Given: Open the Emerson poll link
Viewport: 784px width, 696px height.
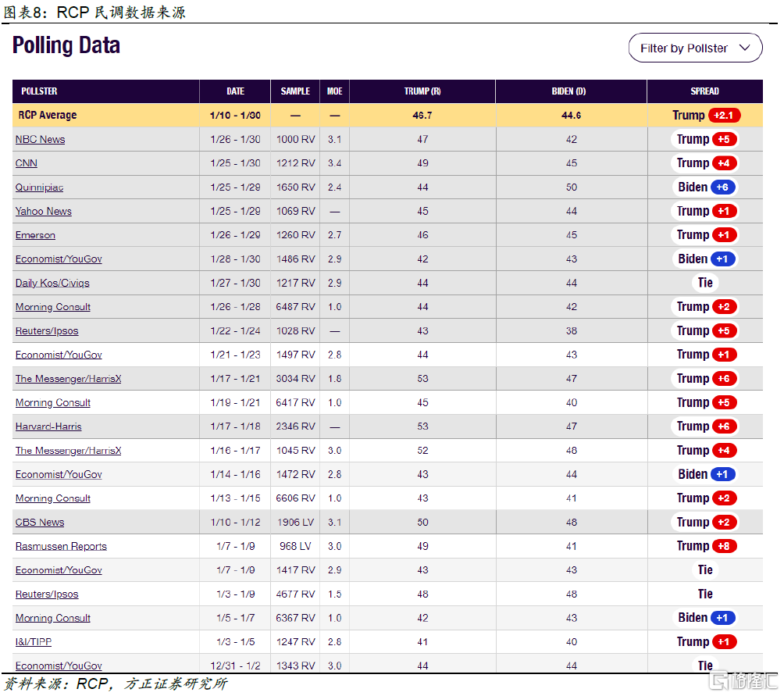Looking at the screenshot, I should [x=35, y=235].
